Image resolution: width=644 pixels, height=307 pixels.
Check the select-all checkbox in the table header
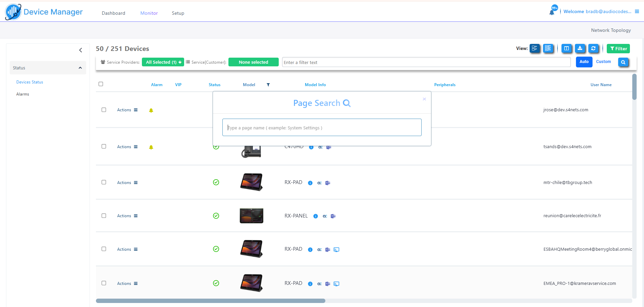click(101, 84)
